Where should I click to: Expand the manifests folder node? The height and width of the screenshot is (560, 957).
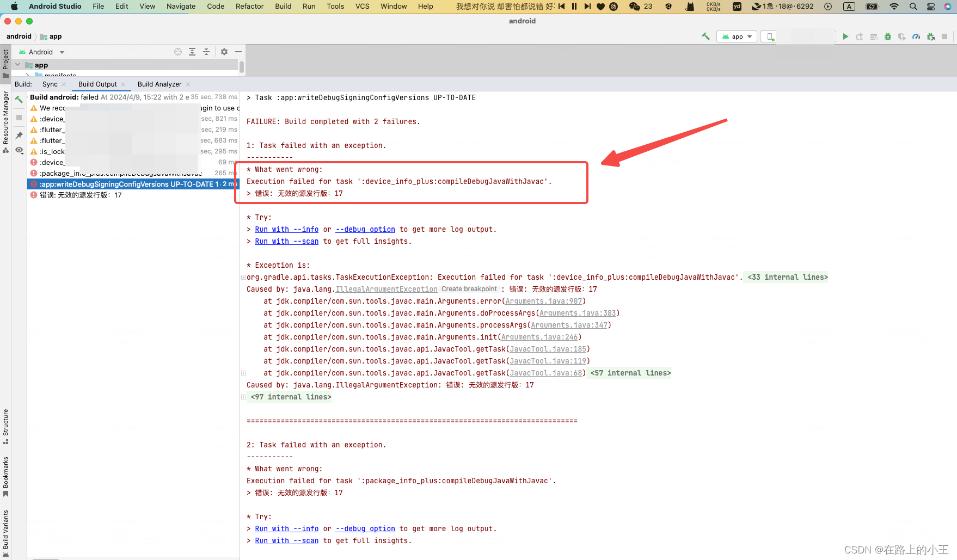[x=27, y=75]
